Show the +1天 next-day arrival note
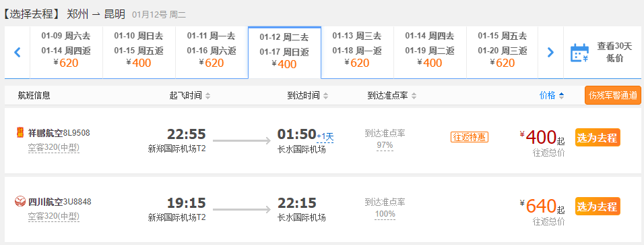 [x=325, y=136]
